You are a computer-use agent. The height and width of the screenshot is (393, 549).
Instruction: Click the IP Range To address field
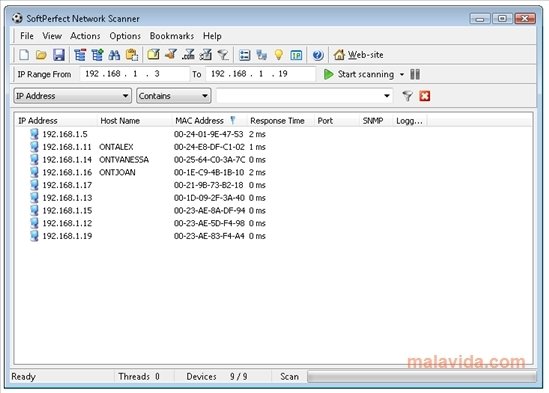click(x=260, y=74)
